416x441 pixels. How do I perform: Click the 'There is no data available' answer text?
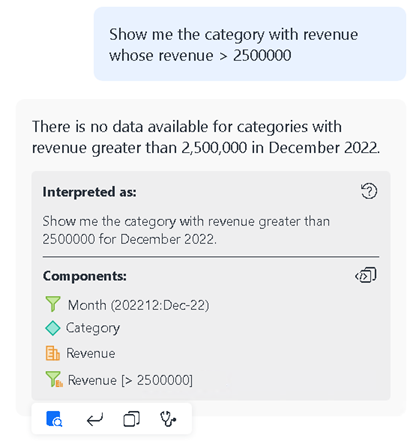tap(206, 137)
